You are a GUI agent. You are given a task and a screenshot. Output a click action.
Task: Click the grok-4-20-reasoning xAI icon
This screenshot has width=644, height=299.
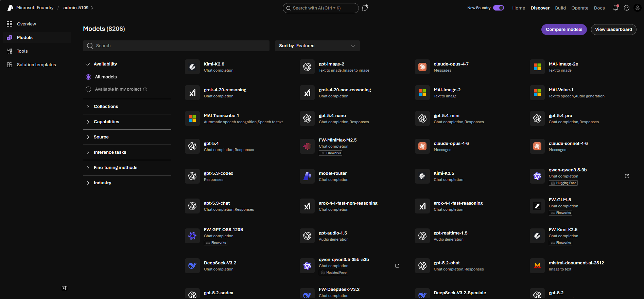(x=192, y=93)
